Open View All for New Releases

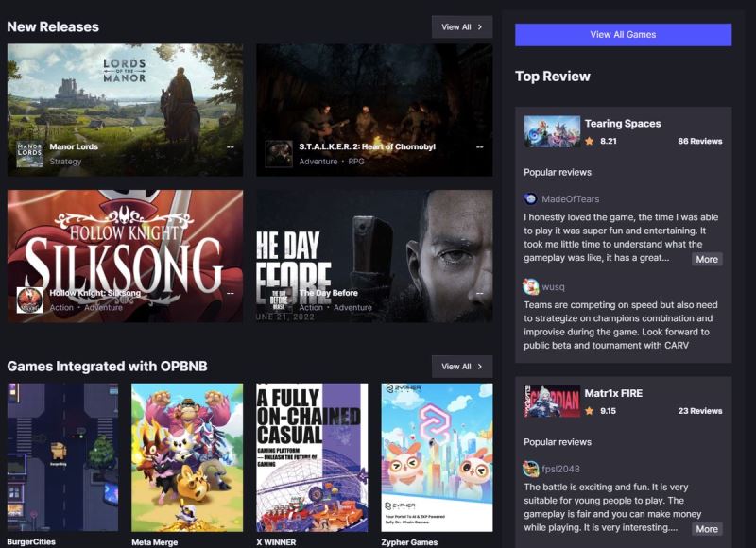(462, 26)
